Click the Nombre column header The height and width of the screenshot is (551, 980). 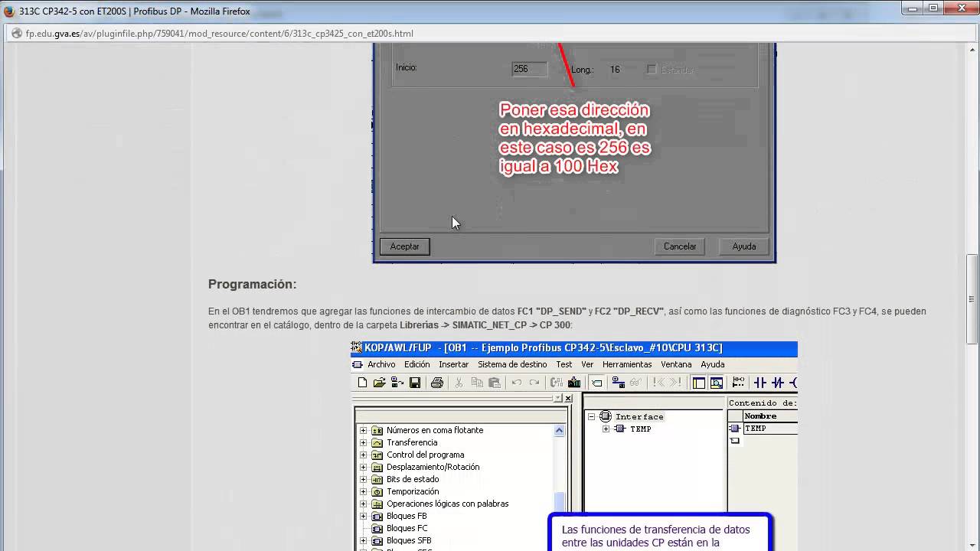tap(769, 416)
